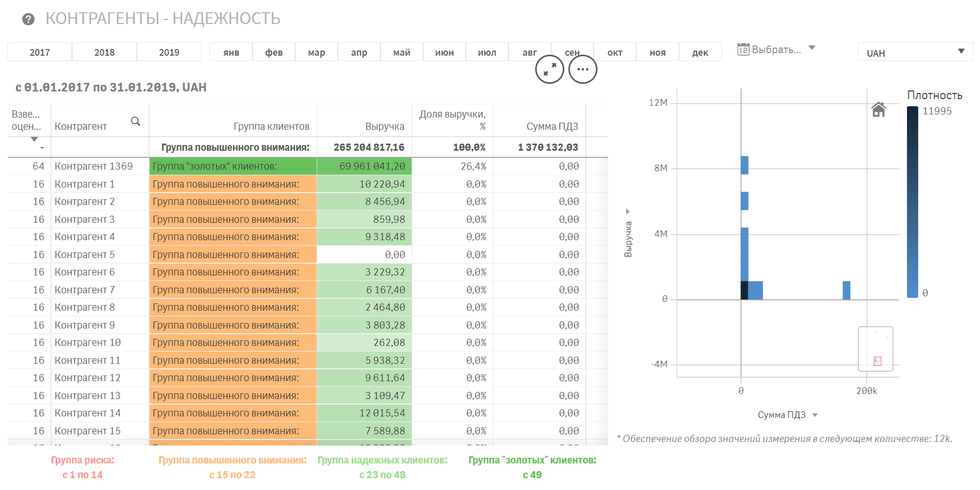The height and width of the screenshot is (490, 980).
Task: Select year 2017 filter
Action: tap(40, 52)
